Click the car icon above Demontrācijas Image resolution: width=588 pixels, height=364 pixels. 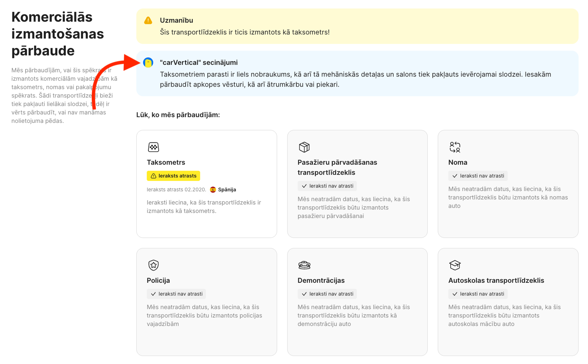pos(304,265)
